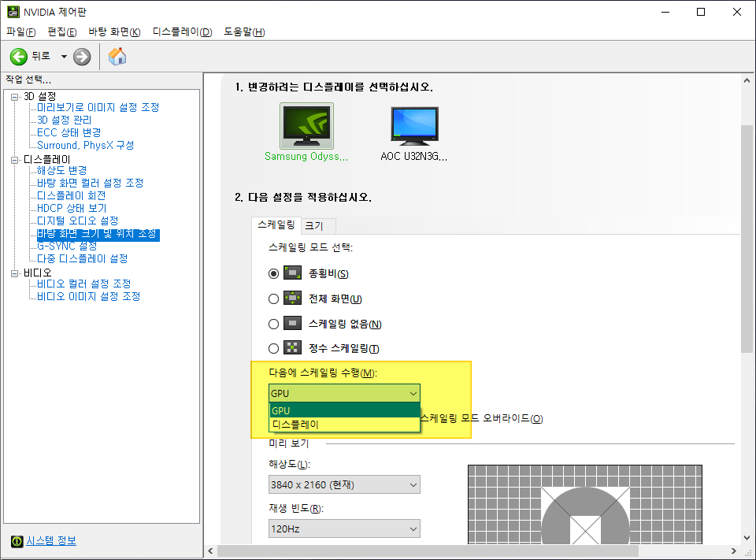The height and width of the screenshot is (560, 756).
Task: Click the horizontal scrollbar thumb
Action: tap(428, 551)
